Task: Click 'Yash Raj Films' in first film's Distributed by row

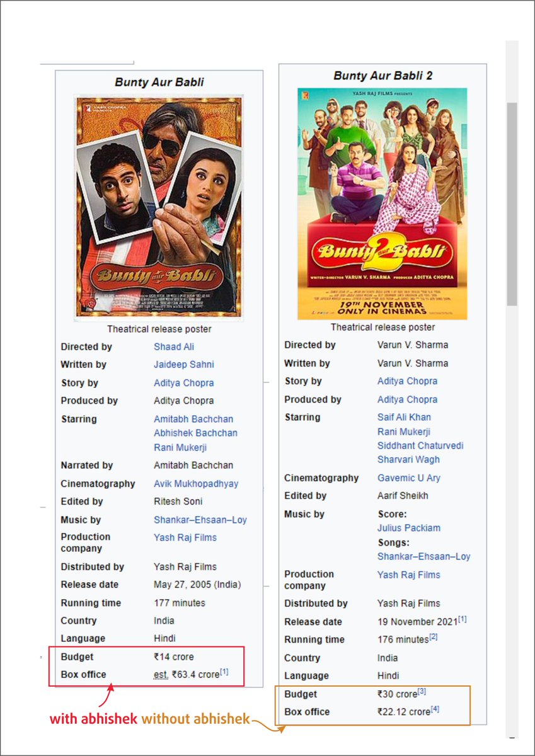Action: [x=185, y=566]
